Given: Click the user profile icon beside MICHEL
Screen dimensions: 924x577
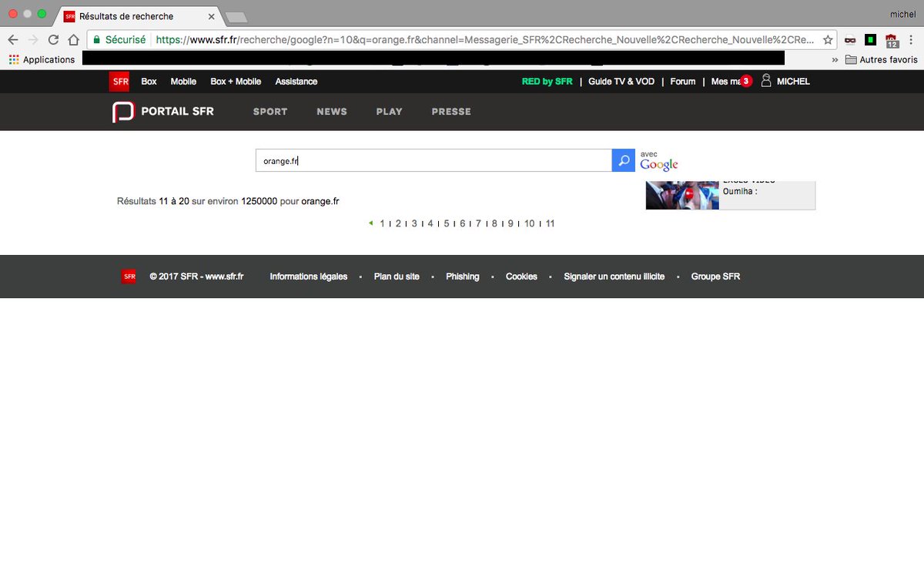Looking at the screenshot, I should pos(766,80).
